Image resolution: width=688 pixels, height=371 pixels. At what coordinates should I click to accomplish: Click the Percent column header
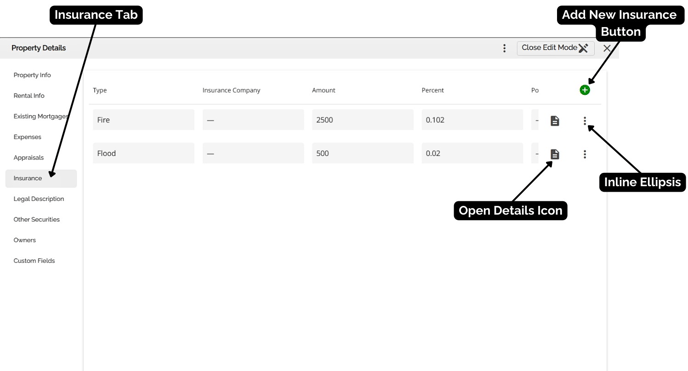(x=433, y=90)
